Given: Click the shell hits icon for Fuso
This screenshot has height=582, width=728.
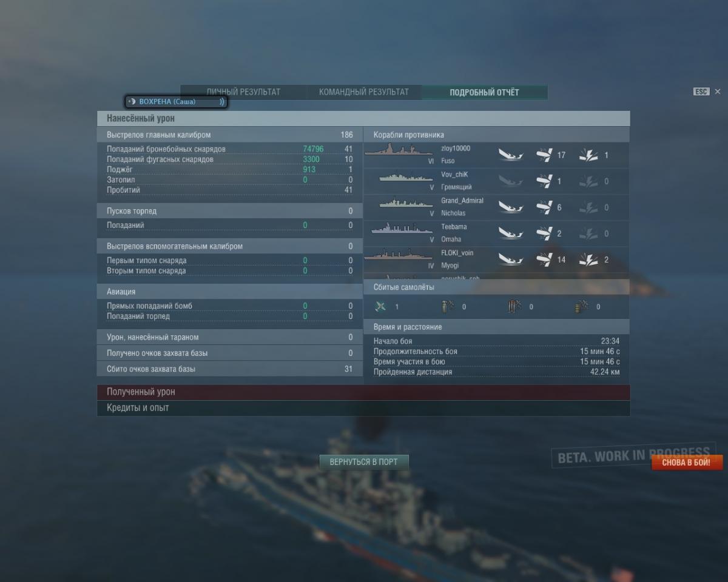Looking at the screenshot, I should point(544,155).
